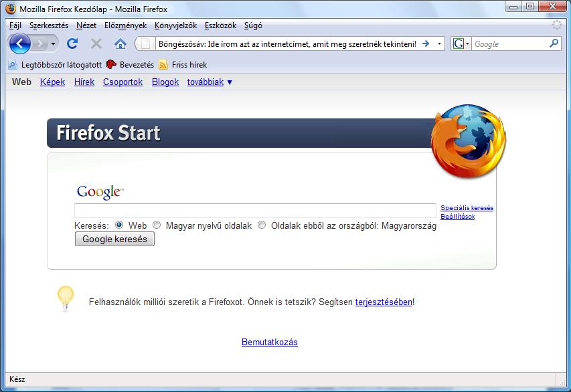
Task: Click the terjesztésében link
Action: pyautogui.click(x=384, y=302)
